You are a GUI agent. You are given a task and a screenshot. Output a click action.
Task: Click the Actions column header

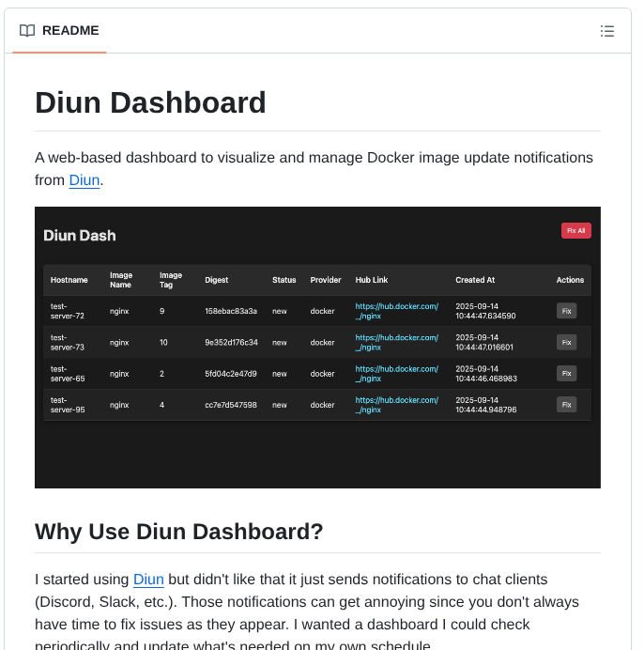570,280
